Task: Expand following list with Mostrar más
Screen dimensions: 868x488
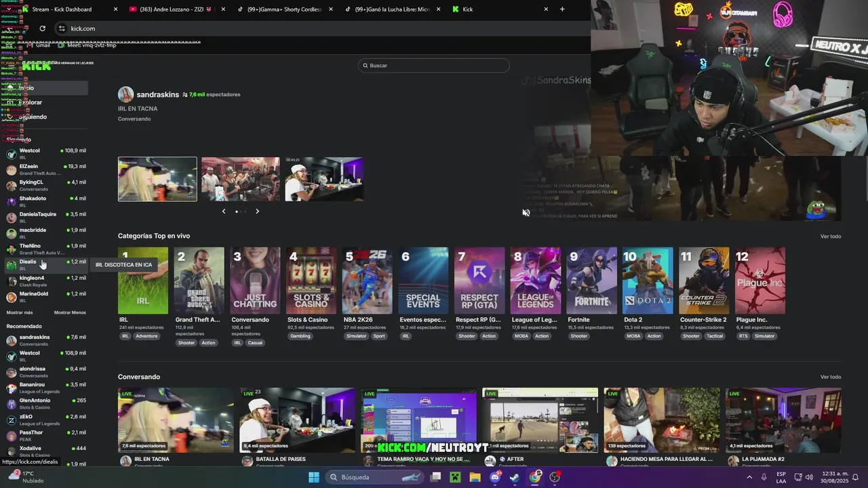Action: click(20, 312)
